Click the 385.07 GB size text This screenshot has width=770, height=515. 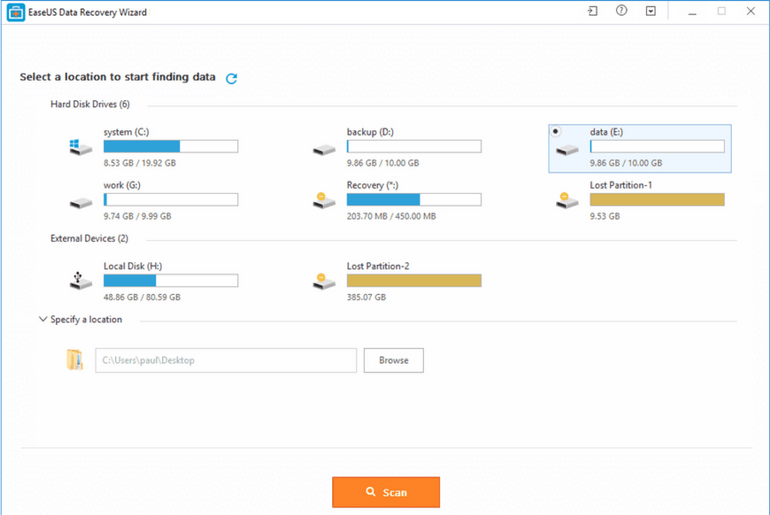(x=366, y=297)
